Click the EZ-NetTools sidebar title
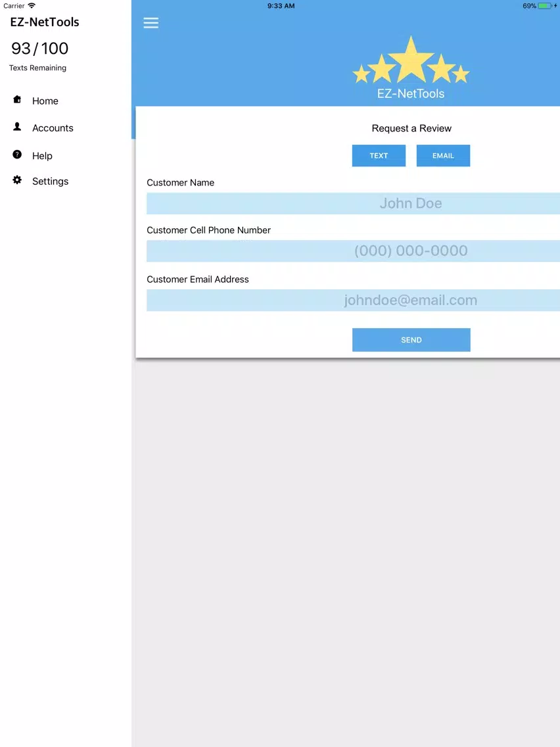 click(44, 22)
